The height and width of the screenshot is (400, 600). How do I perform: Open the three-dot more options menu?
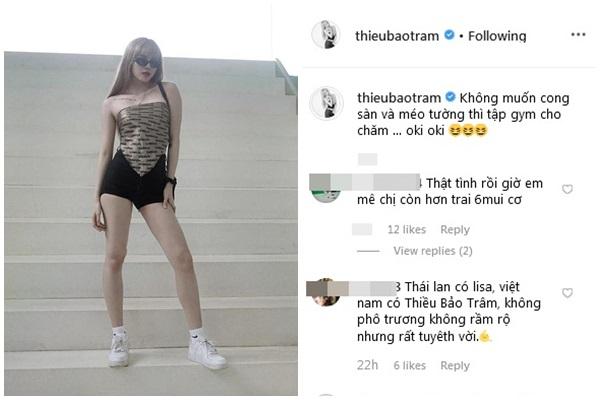pos(578,35)
